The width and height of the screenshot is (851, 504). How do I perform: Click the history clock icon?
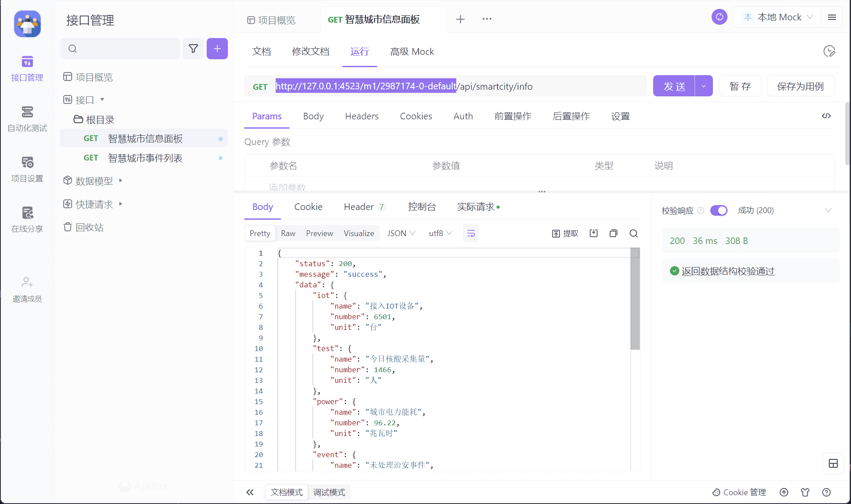829,51
